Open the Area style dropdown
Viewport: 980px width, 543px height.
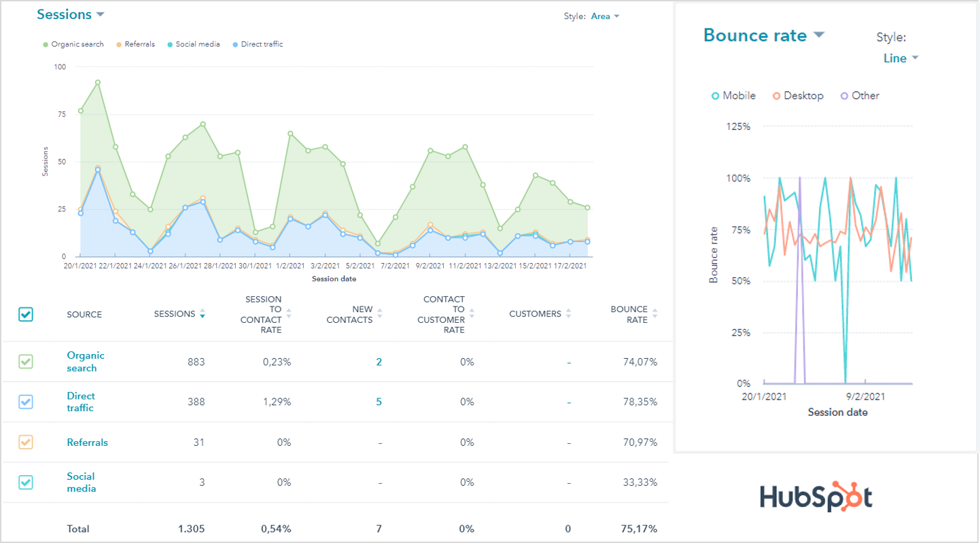(605, 16)
